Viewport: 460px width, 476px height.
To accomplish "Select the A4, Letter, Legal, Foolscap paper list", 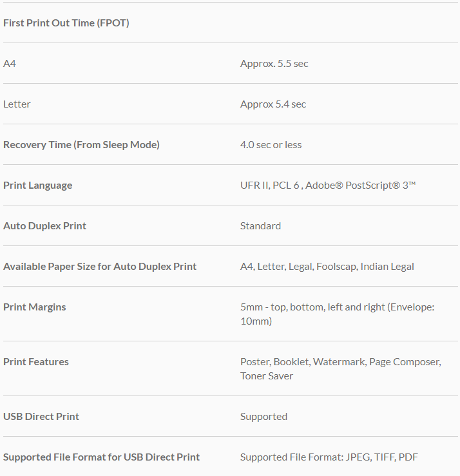I will (327, 267).
